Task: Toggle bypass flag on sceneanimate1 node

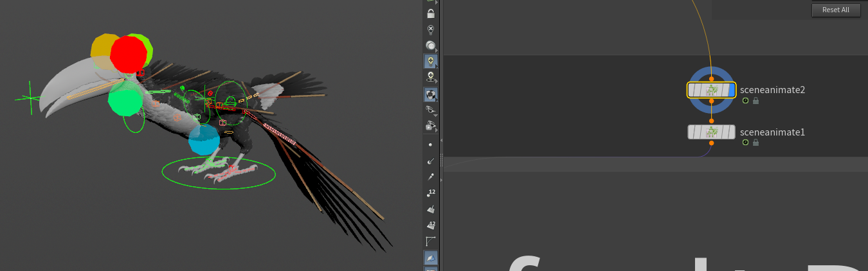Action: pos(692,132)
